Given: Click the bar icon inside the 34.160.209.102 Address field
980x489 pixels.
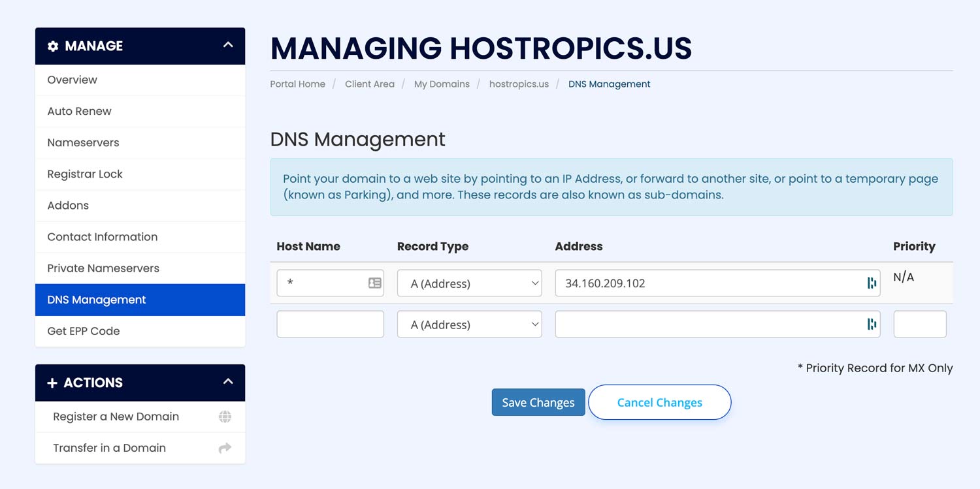Looking at the screenshot, I should [x=872, y=283].
